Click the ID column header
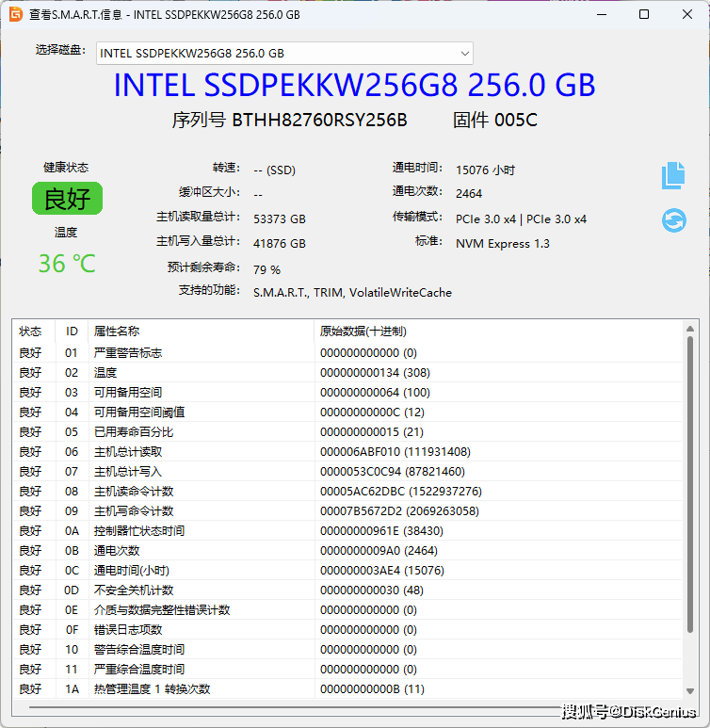This screenshot has width=710, height=728. click(x=72, y=332)
